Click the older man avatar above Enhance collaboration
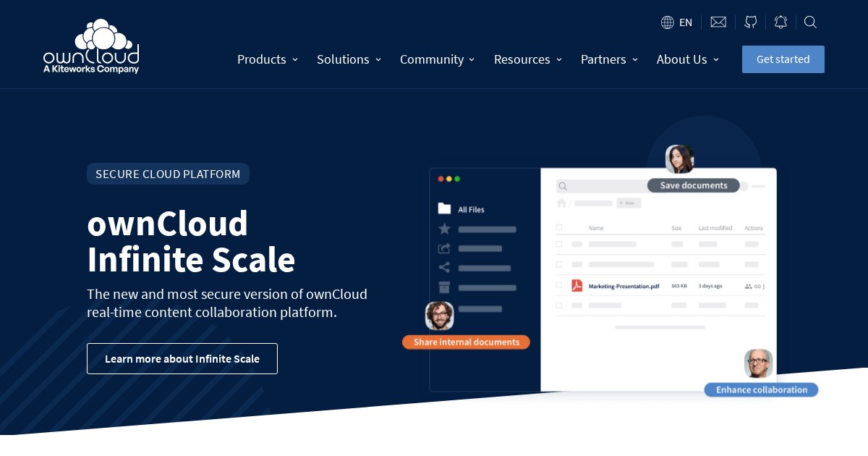 click(759, 363)
